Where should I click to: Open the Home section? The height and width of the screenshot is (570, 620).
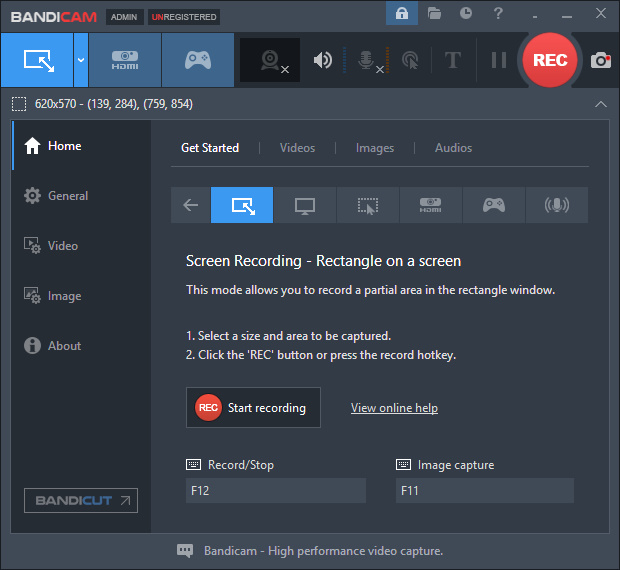pos(81,146)
